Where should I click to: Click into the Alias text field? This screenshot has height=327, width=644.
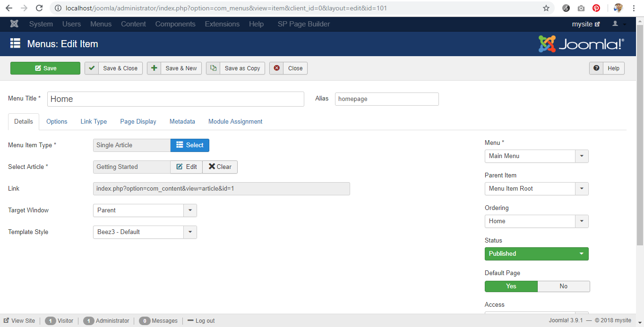(386, 99)
